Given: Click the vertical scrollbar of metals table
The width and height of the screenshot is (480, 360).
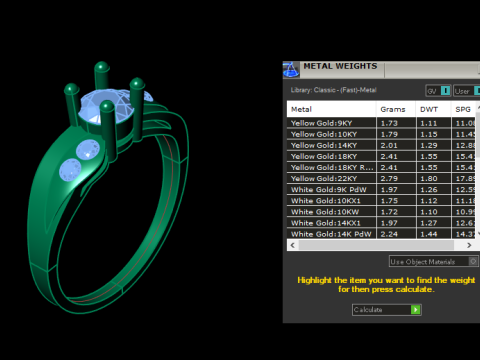Looking at the screenshot, I should click(478, 171).
